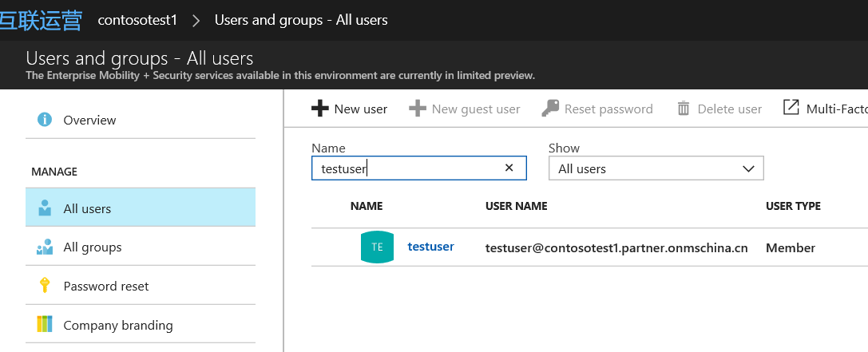
Task: Open All users in the Manage menu
Action: coord(87,208)
